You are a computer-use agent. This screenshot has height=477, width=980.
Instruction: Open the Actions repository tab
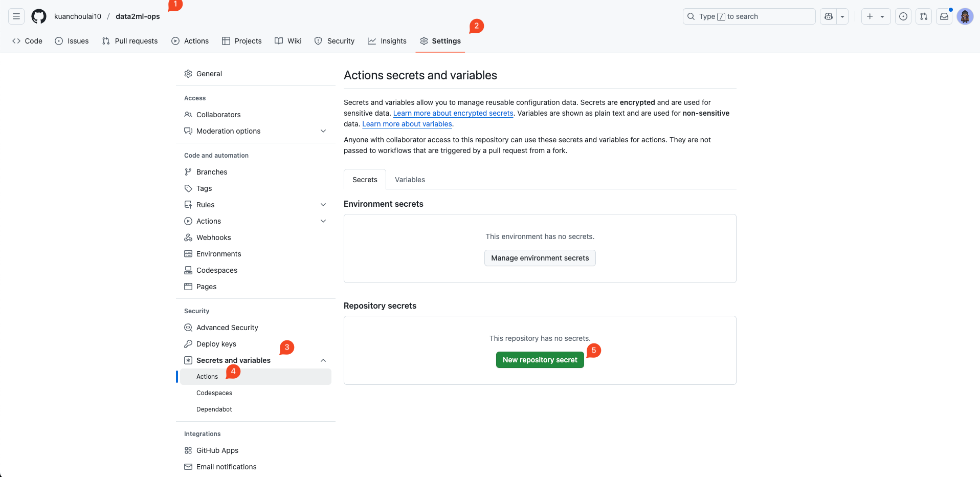190,41
